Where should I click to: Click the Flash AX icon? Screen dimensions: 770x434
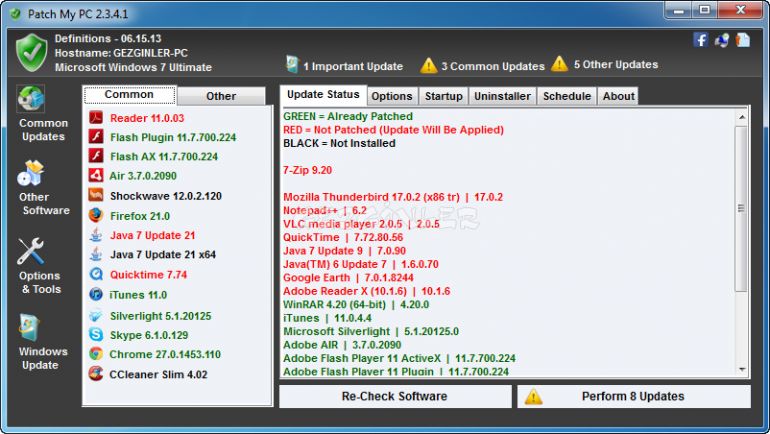tap(96, 156)
